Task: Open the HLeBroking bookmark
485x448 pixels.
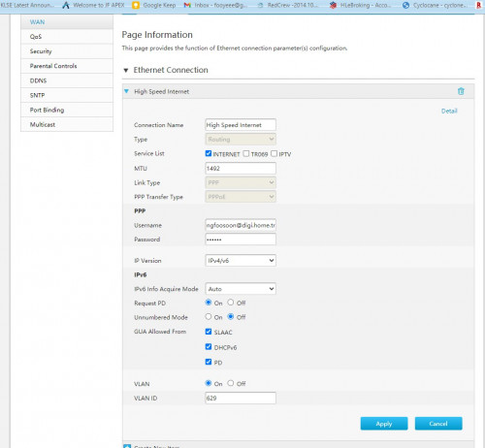Action: 360,5
